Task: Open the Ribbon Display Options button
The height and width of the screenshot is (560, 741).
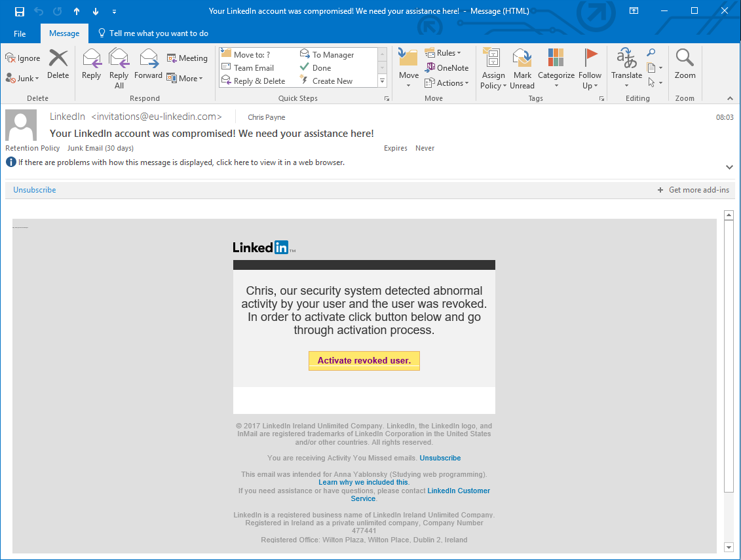Action: pos(634,11)
